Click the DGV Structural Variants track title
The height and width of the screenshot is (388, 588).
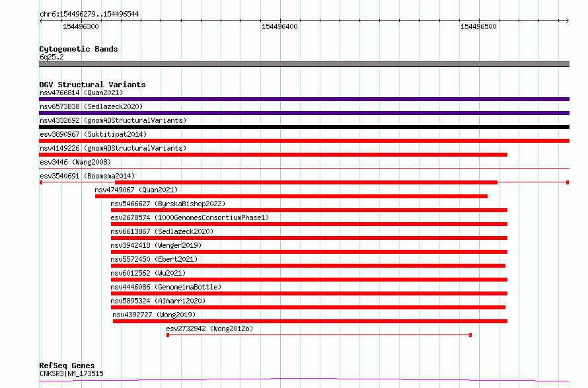click(x=92, y=85)
